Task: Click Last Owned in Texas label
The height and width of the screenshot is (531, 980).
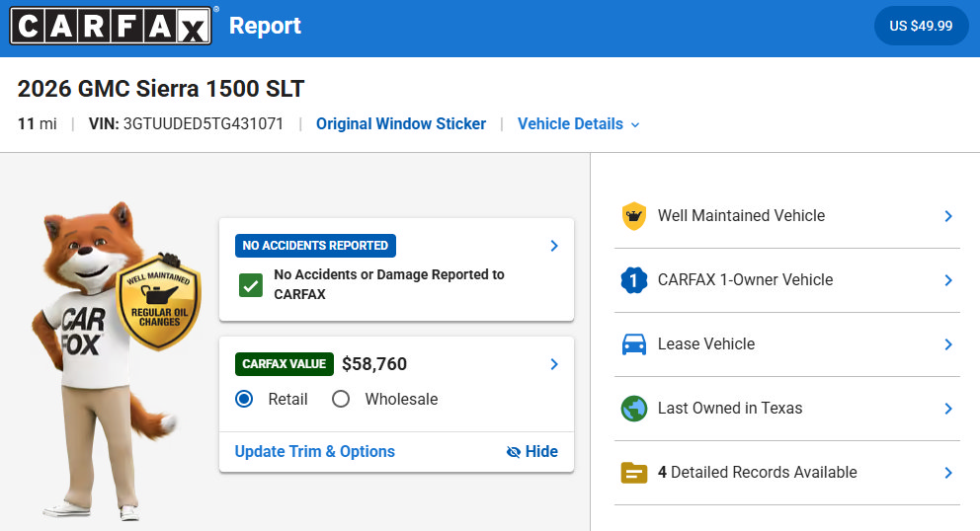Action: 730,408
